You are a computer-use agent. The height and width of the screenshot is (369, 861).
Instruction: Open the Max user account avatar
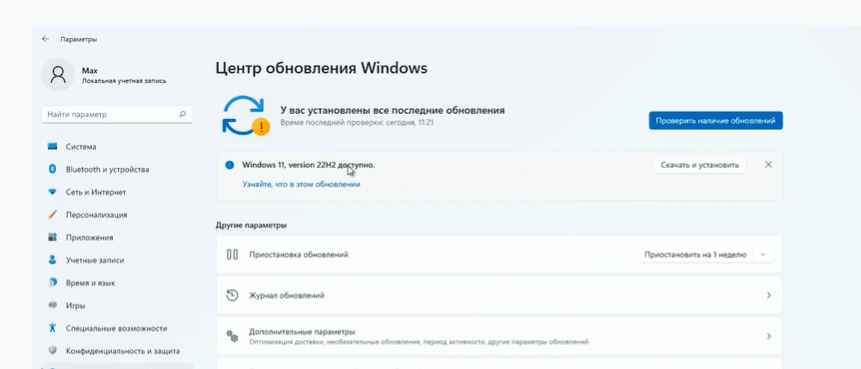58,75
